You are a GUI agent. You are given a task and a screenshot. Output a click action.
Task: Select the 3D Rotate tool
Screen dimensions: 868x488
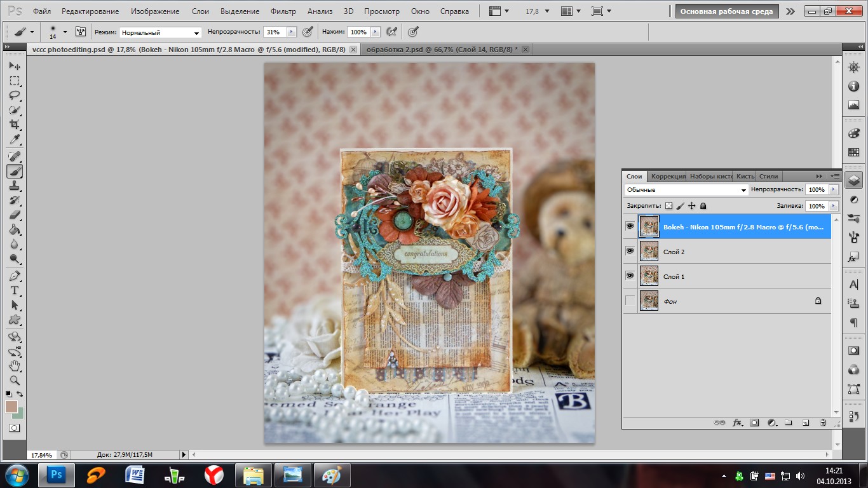[15, 337]
